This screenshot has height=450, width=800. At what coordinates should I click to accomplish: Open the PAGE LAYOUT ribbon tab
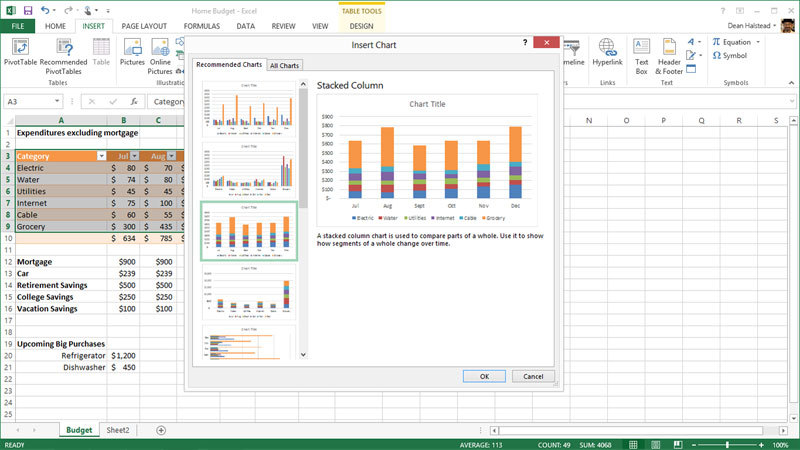pos(144,25)
